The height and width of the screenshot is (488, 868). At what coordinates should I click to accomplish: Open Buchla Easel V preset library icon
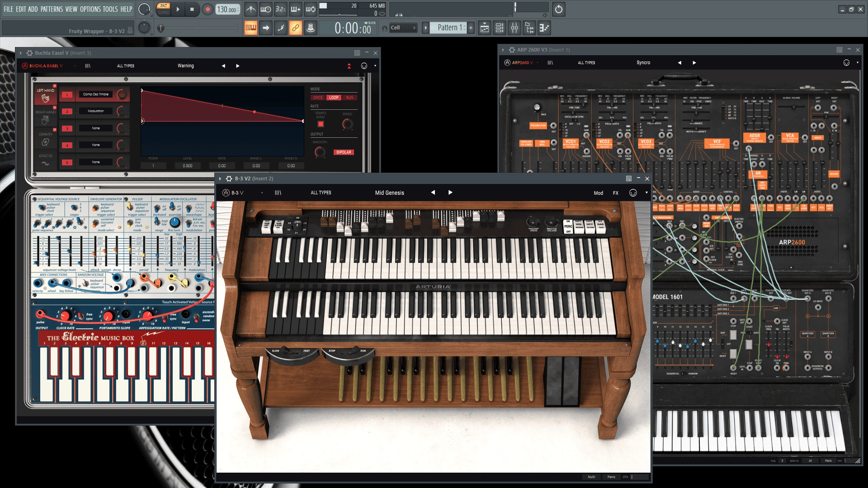click(88, 66)
